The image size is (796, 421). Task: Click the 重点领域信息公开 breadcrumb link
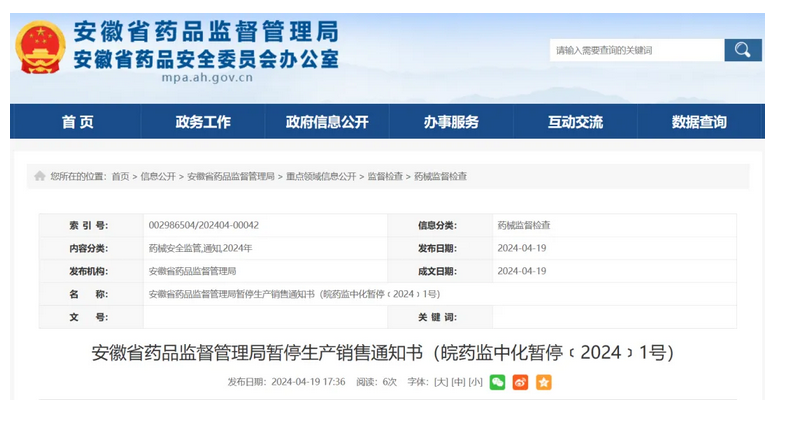click(321, 177)
